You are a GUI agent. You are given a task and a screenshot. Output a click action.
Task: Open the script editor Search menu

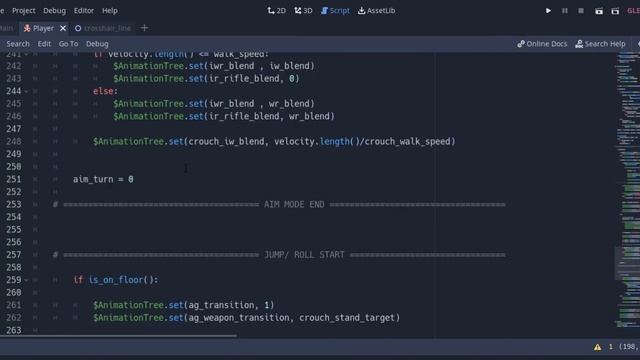coord(18,44)
